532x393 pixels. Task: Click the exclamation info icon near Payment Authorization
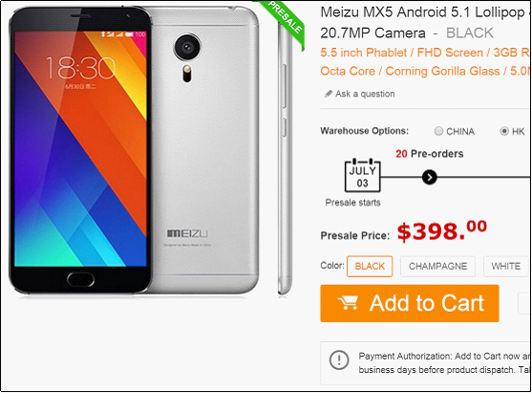coord(339,360)
